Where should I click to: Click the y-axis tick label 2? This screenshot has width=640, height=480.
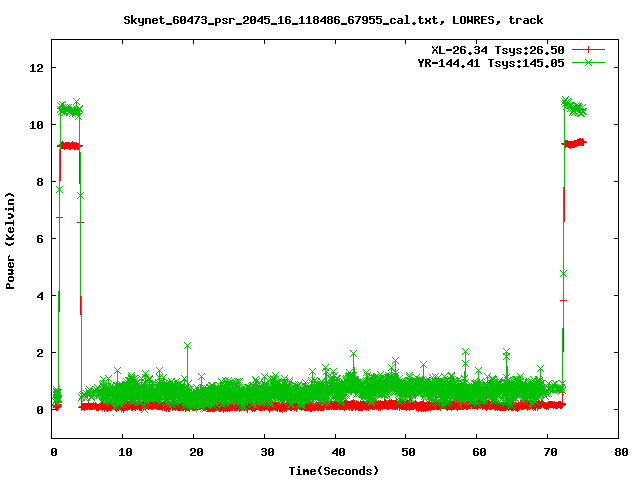point(40,353)
